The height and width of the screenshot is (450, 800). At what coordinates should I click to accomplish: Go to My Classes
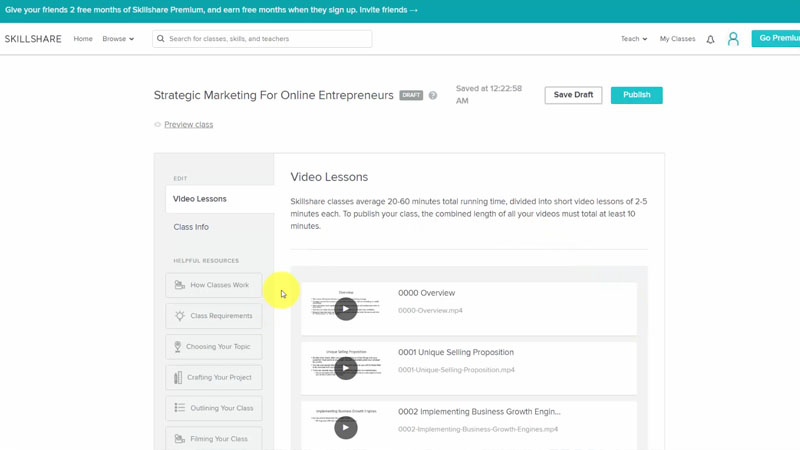(x=677, y=39)
